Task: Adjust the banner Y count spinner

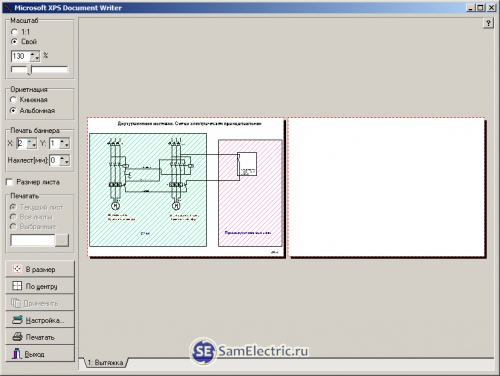Action: [65, 144]
